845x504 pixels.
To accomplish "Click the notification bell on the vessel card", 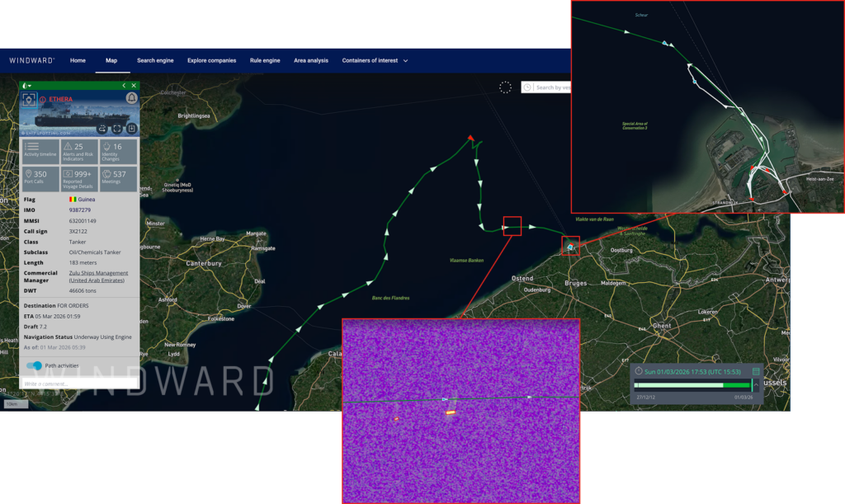I will (131, 99).
